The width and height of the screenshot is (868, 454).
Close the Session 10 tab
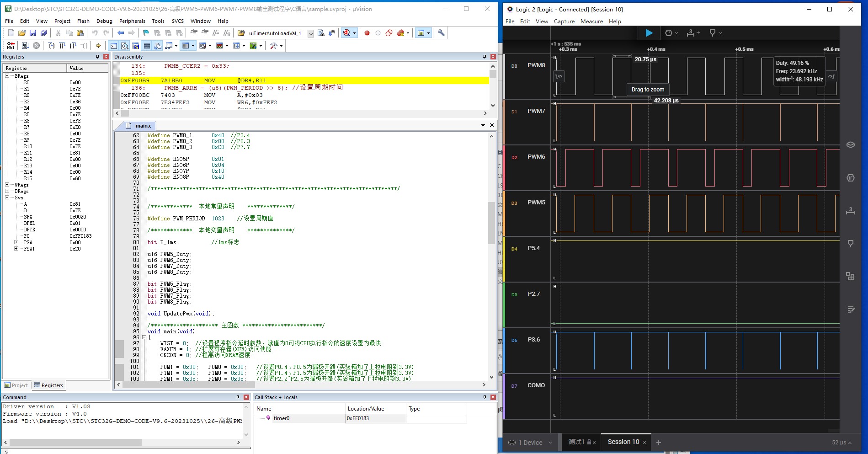click(644, 443)
